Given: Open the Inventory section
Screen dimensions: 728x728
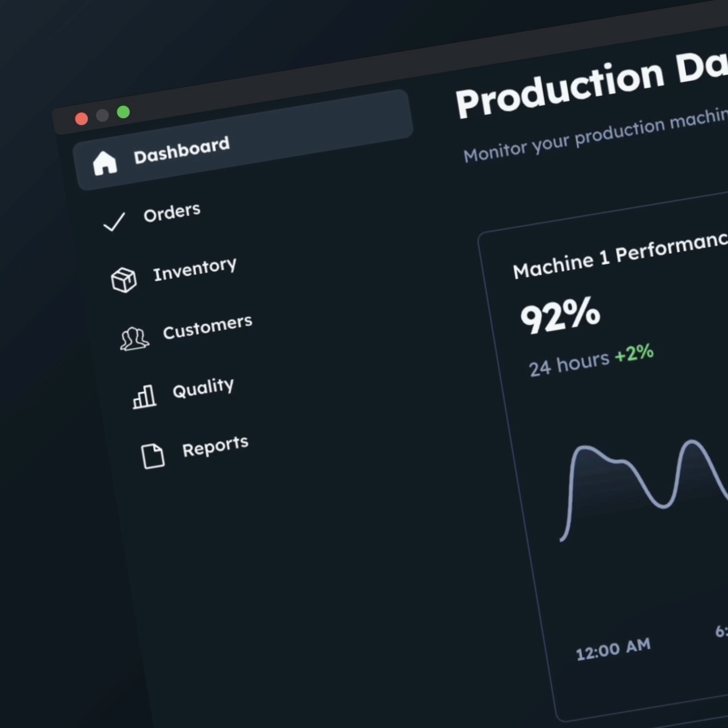Looking at the screenshot, I should point(194,269).
